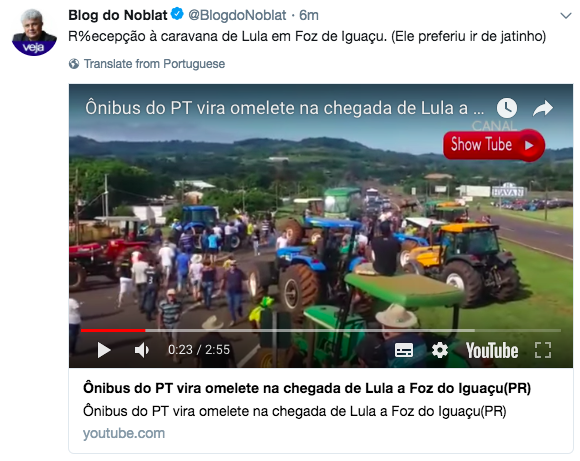Viewport: 580px width, 461px height.
Task: Click the video title overlay text
Action: [x=284, y=108]
